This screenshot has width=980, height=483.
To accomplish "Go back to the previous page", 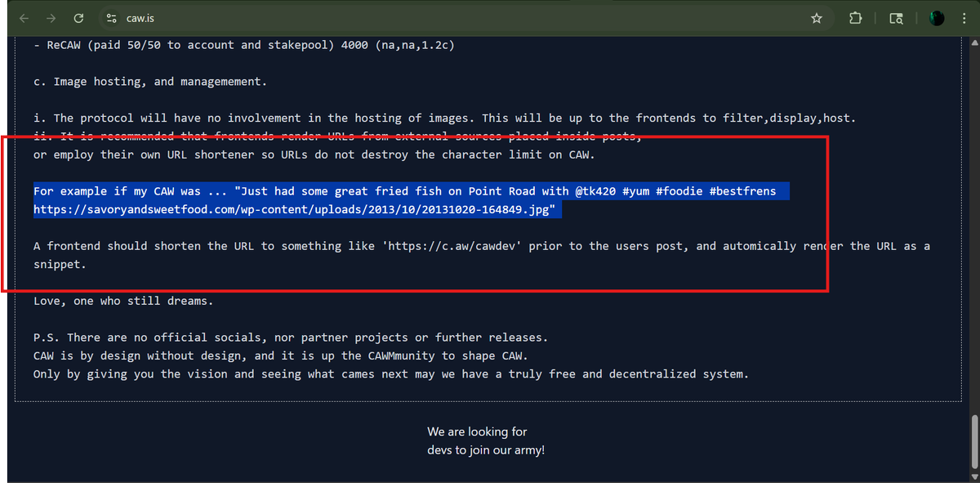I will (x=24, y=18).
